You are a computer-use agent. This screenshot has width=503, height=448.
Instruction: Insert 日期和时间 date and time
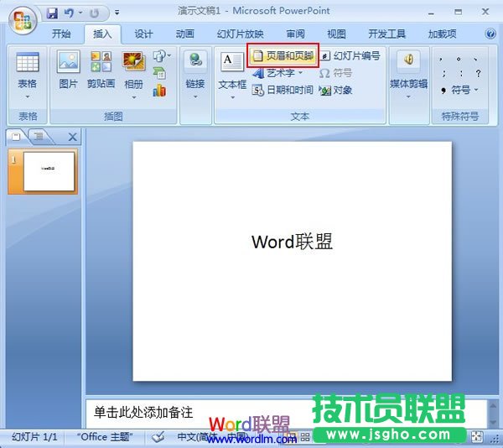click(283, 90)
